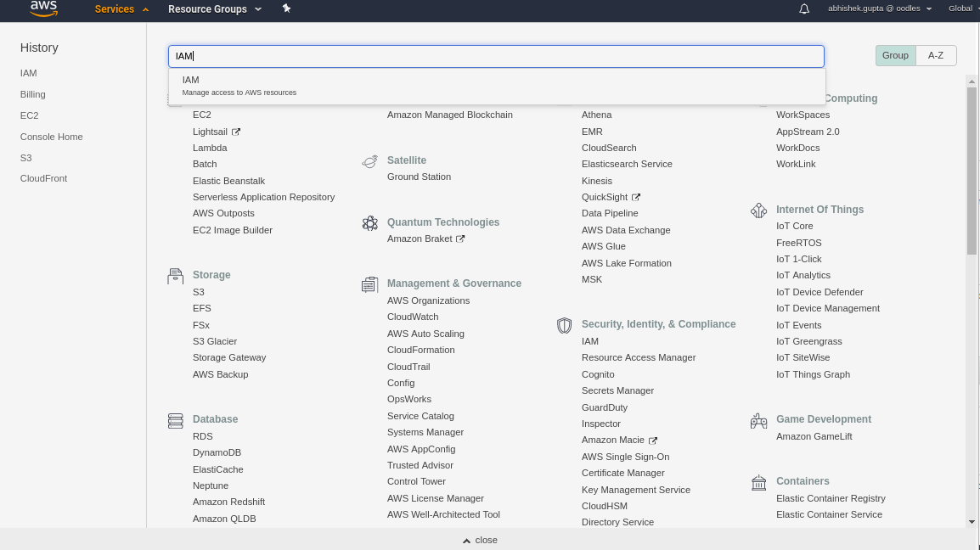Open the AWS Organizations link
The height and width of the screenshot is (550, 980).
428,300
